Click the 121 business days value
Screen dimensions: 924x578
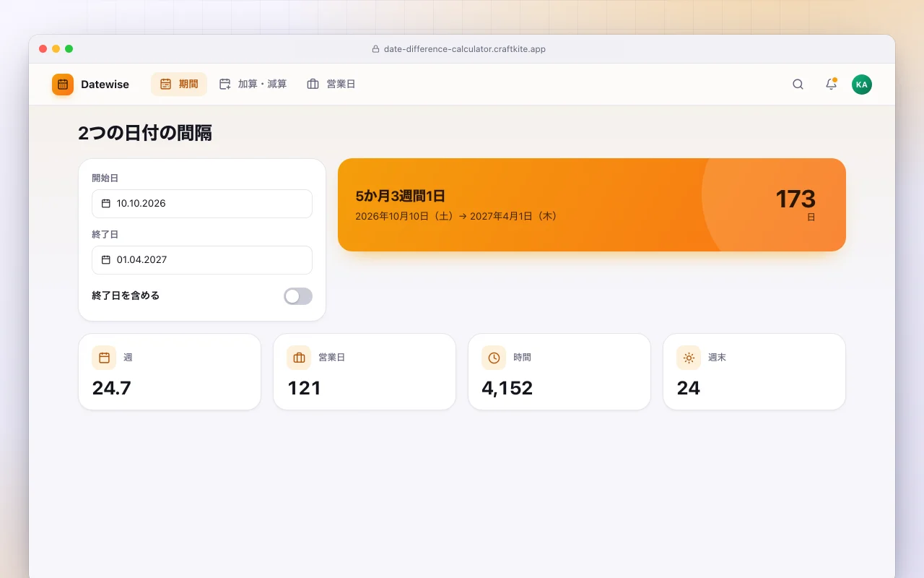[305, 388]
